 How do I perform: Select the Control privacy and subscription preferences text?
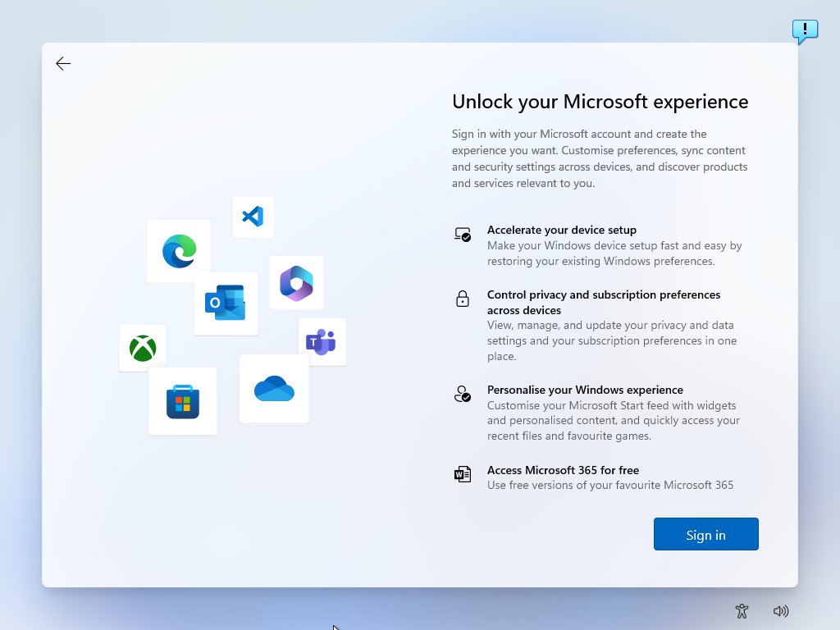(x=604, y=302)
